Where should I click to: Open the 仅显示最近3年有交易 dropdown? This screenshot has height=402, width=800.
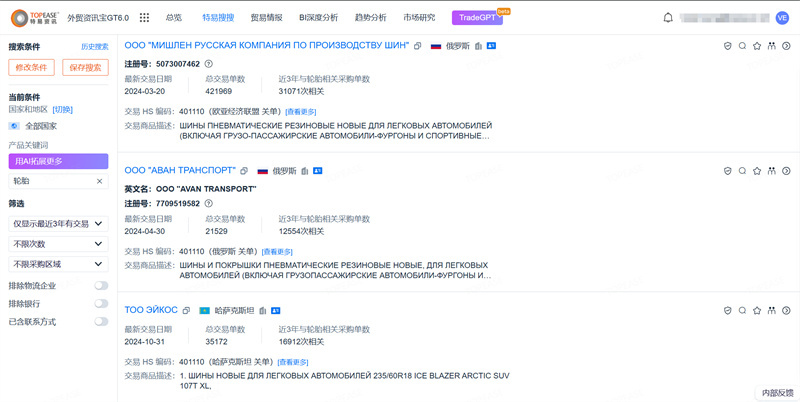[58, 223]
